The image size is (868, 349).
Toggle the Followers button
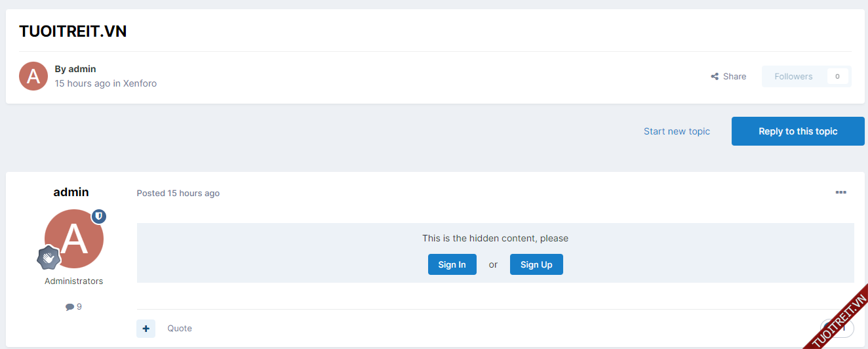point(793,77)
